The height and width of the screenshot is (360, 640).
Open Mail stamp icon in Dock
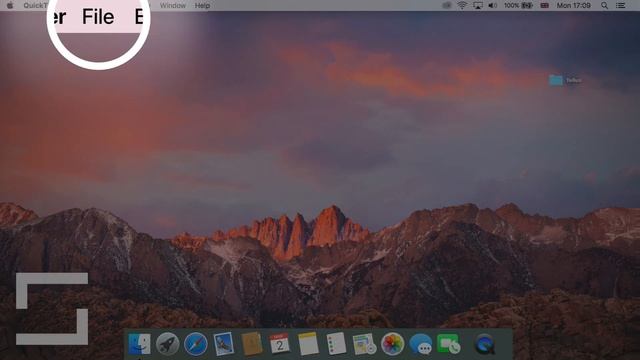tap(224, 344)
